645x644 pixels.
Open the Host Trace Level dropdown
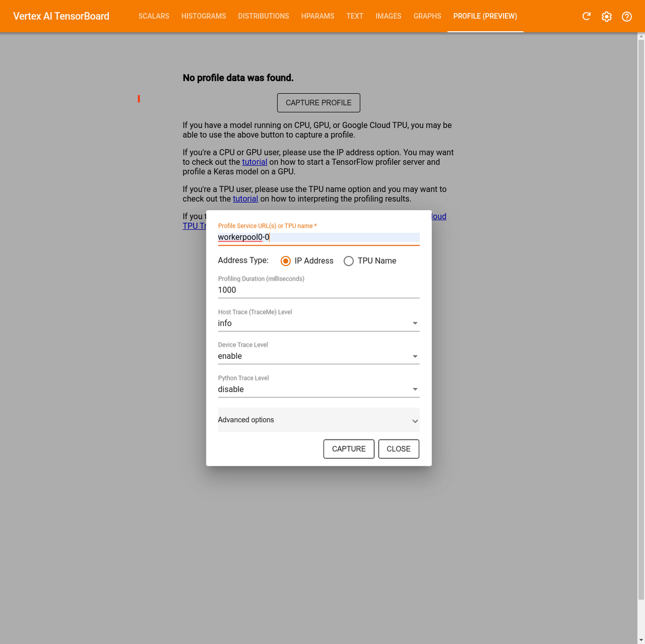point(319,323)
